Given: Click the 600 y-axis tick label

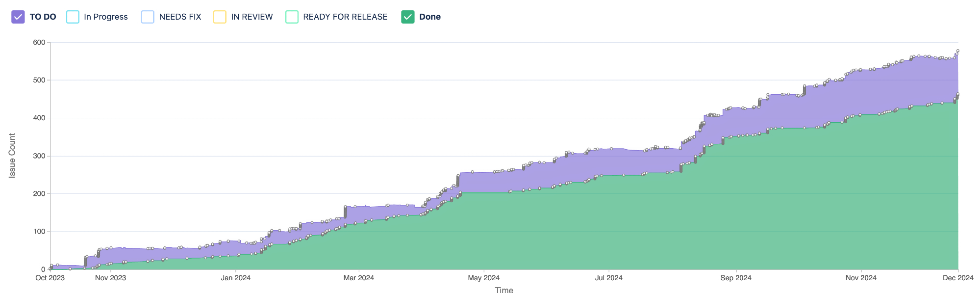Looking at the screenshot, I should point(39,43).
